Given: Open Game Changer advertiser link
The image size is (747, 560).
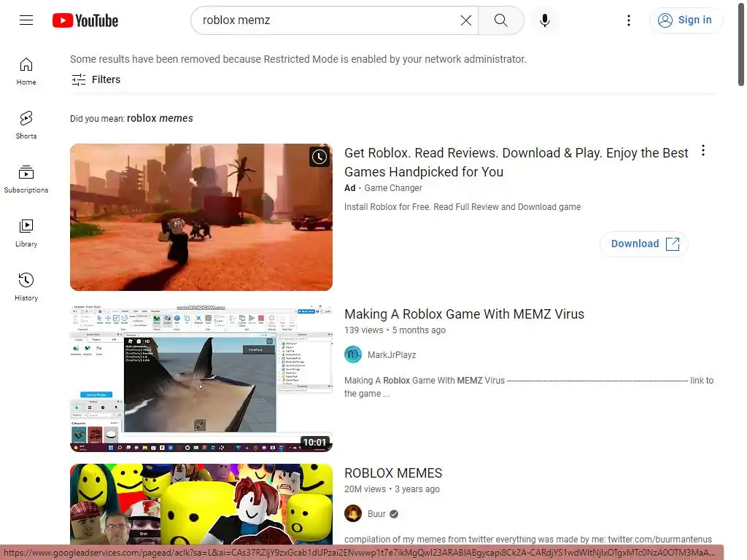Looking at the screenshot, I should [x=393, y=188].
